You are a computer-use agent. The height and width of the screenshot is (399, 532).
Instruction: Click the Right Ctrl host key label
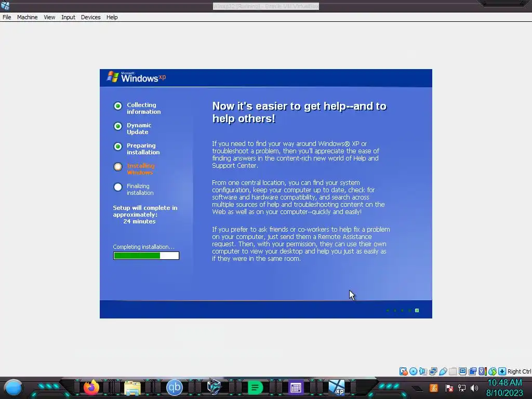coord(519,371)
